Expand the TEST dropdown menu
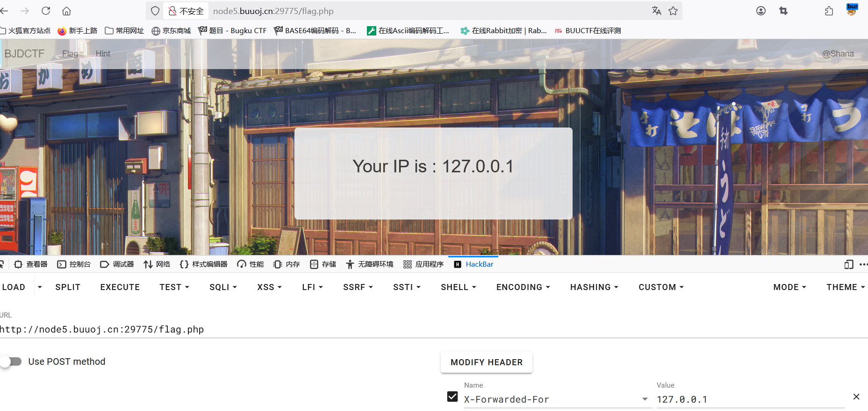This screenshot has height=411, width=868. (x=174, y=287)
